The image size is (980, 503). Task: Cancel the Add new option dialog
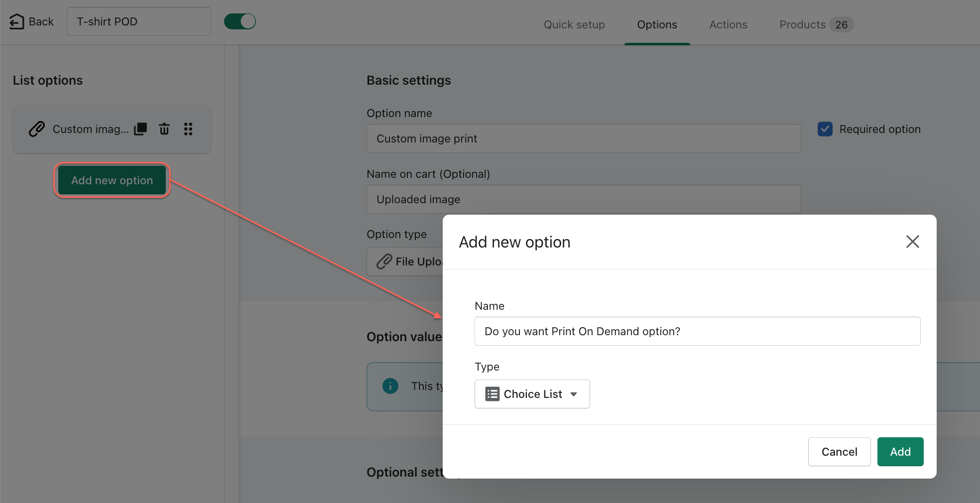(x=839, y=452)
